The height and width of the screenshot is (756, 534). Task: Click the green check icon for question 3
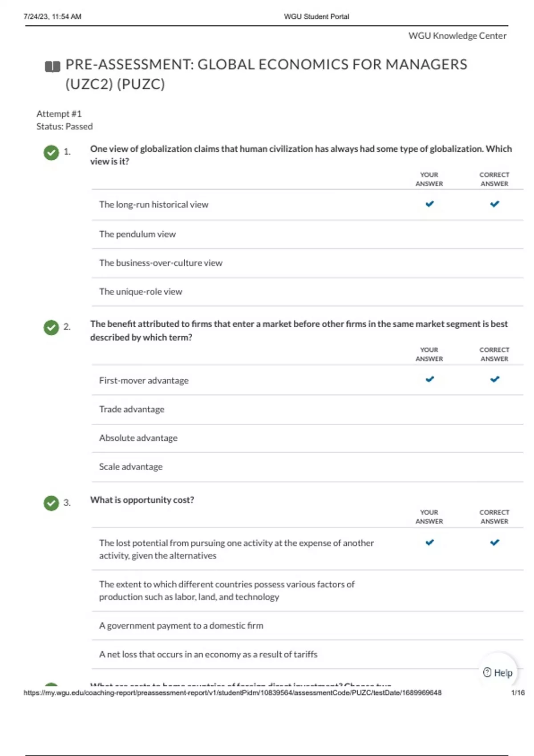[x=51, y=503]
